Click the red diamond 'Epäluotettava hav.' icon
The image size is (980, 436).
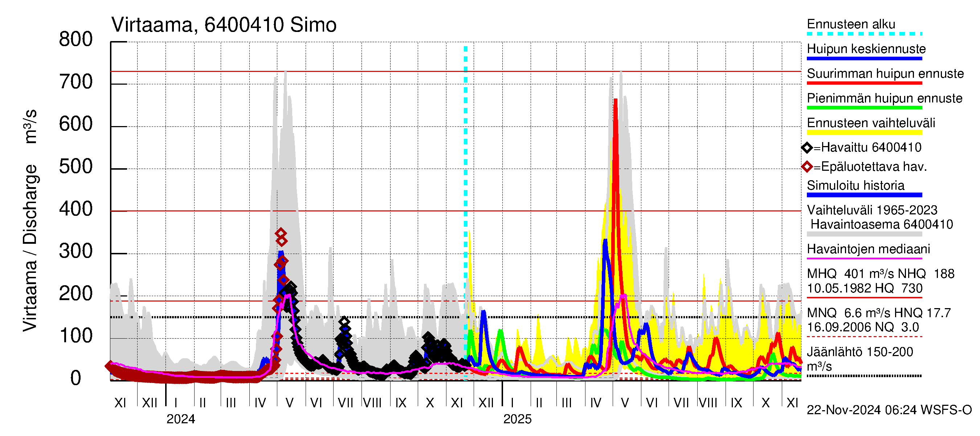click(807, 167)
